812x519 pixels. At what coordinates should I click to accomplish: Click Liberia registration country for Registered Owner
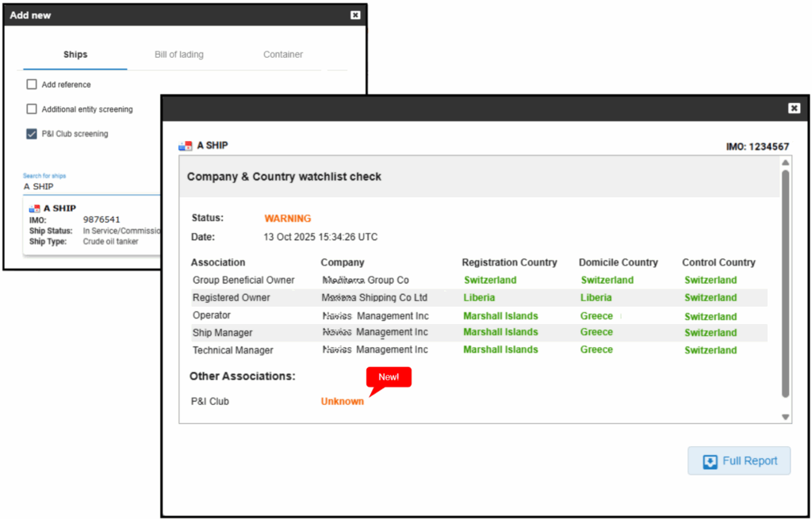point(479,298)
